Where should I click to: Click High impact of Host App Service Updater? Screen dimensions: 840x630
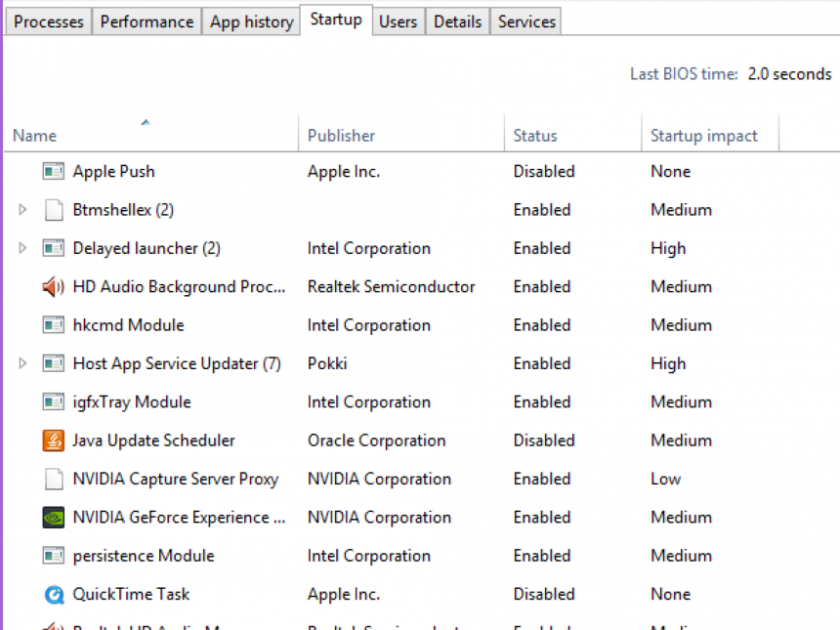tap(668, 363)
